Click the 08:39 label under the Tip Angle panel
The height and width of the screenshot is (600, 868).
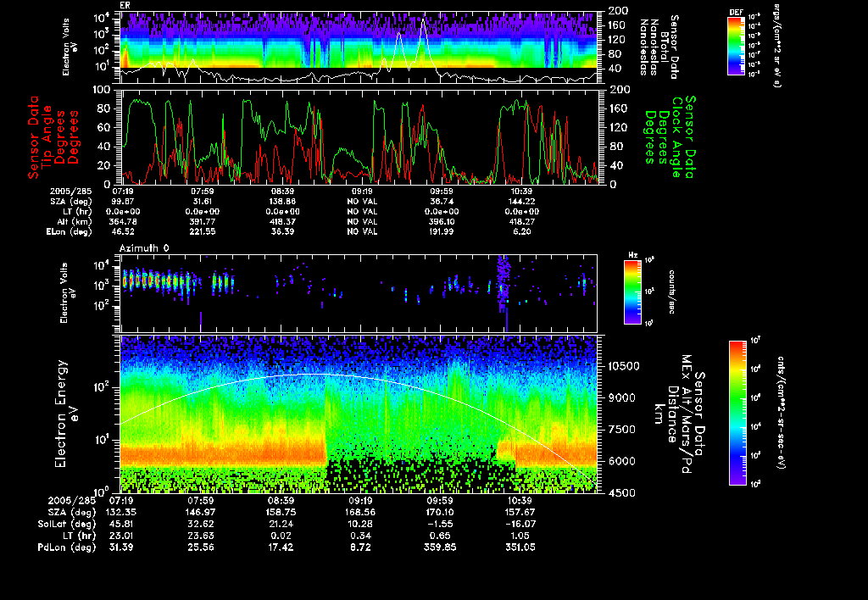tap(282, 192)
